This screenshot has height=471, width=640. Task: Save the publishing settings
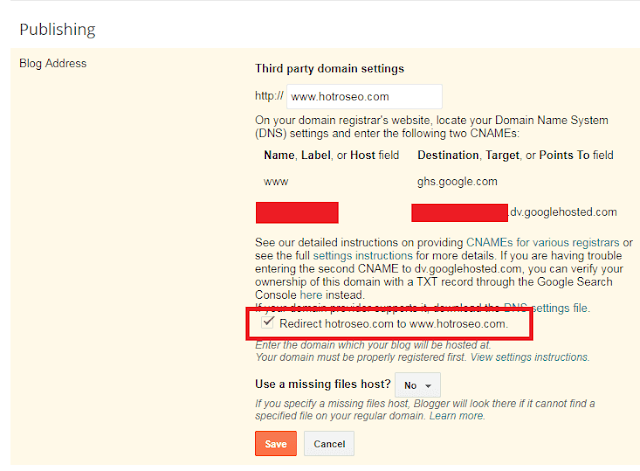click(276, 444)
